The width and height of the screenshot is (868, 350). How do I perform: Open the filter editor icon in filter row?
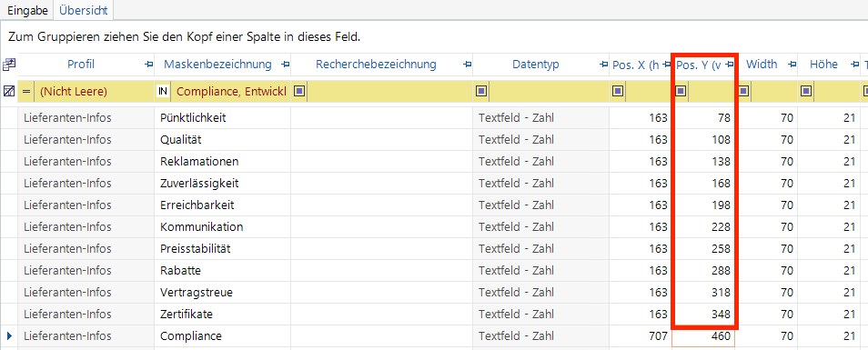coord(9,91)
